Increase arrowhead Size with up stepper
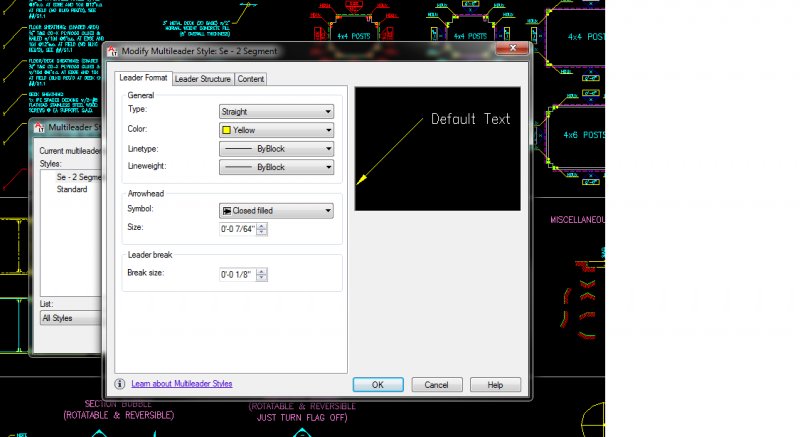Image resolution: width=800 pixels, height=437 pixels. (x=262, y=226)
